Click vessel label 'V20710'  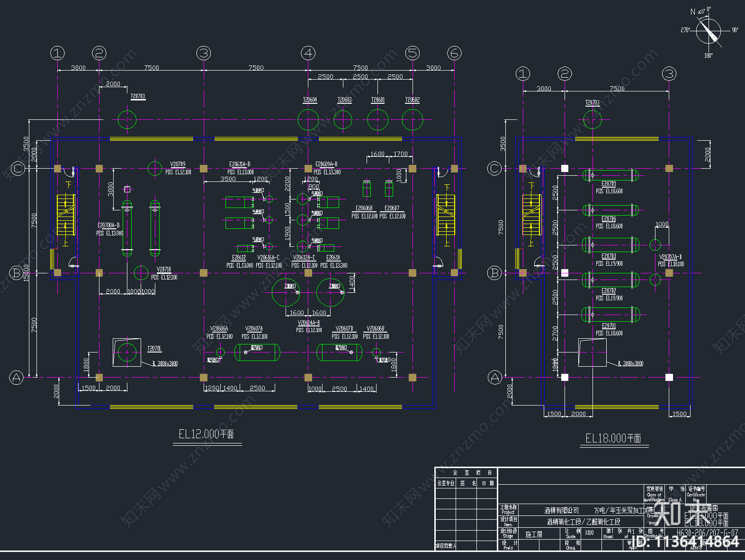pos(164,270)
